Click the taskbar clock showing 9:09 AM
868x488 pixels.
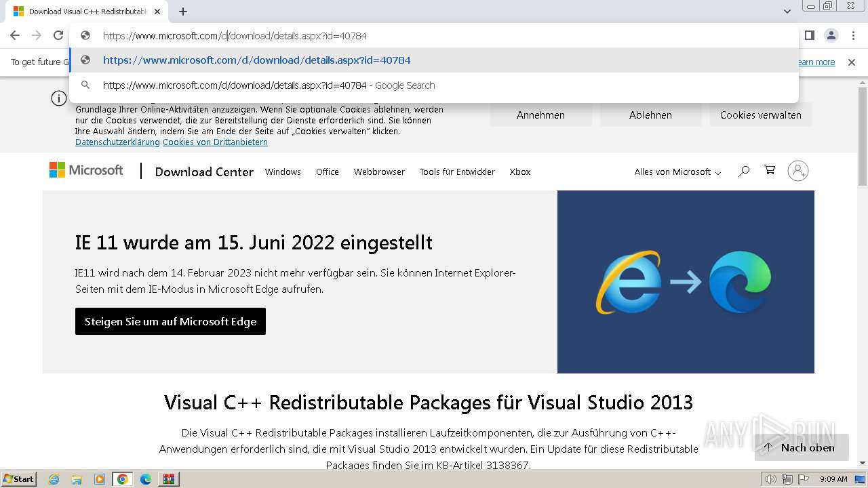[x=833, y=479]
